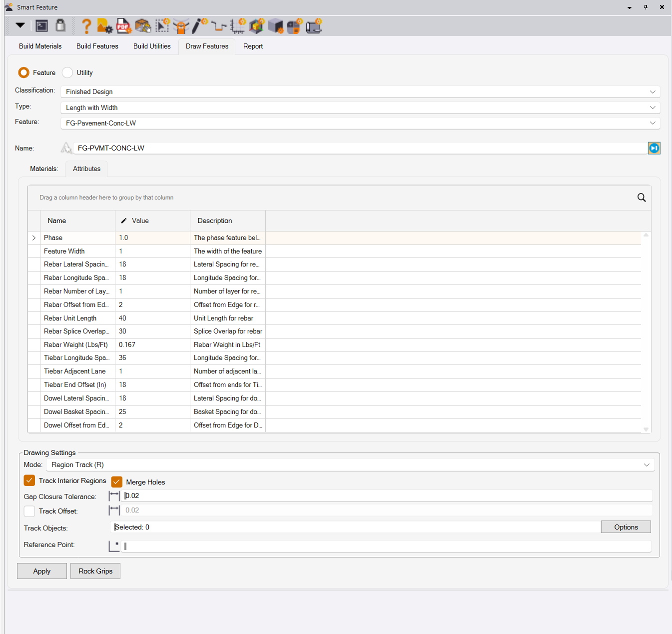Expand the Phase row in attributes table
This screenshot has width=672, height=634.
tap(34, 238)
